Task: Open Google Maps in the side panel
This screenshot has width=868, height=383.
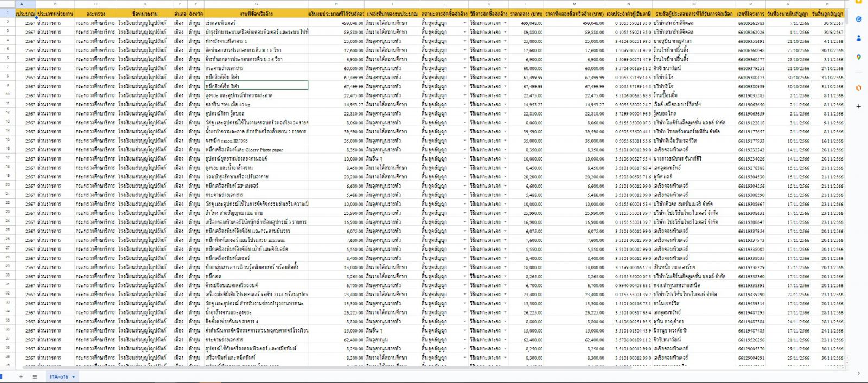Action: tap(858, 58)
